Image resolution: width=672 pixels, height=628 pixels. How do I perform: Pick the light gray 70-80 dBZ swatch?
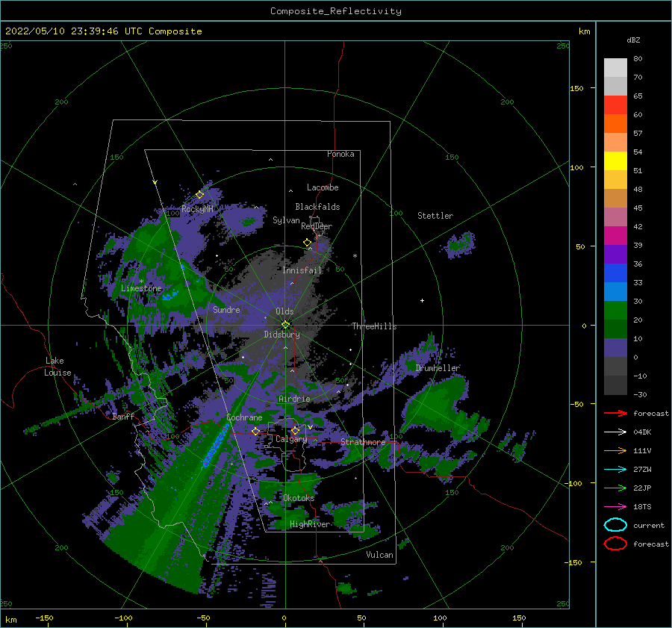(615, 68)
